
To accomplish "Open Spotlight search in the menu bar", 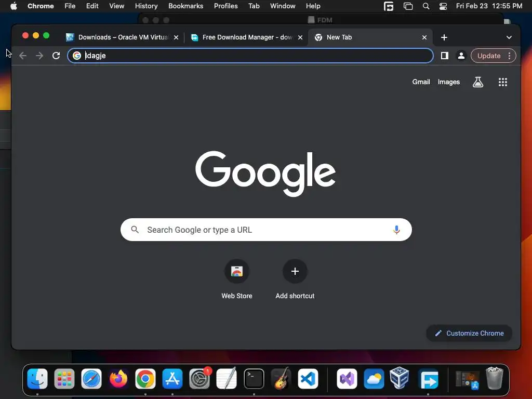I will [x=426, y=6].
